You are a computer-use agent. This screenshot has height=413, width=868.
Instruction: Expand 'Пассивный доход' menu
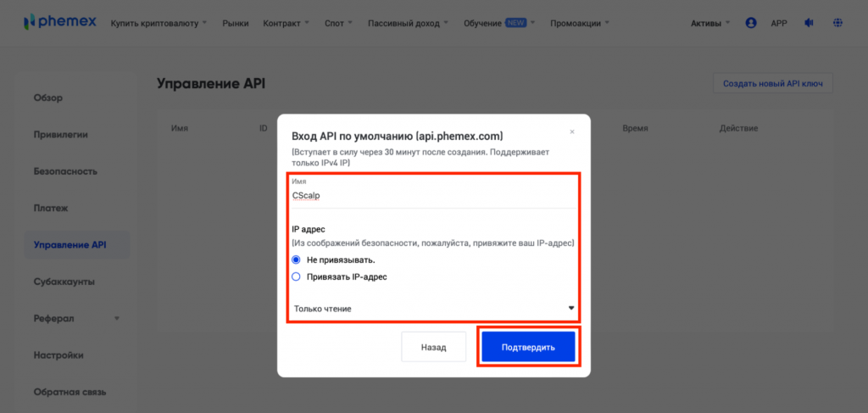[x=408, y=23]
